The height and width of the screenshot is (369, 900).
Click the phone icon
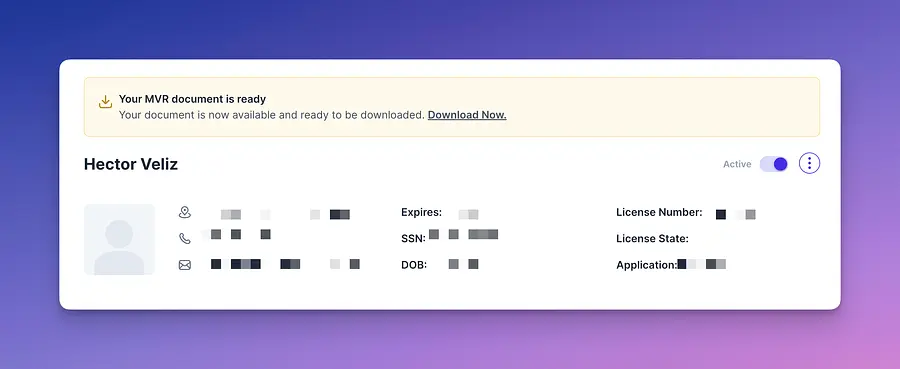click(184, 238)
